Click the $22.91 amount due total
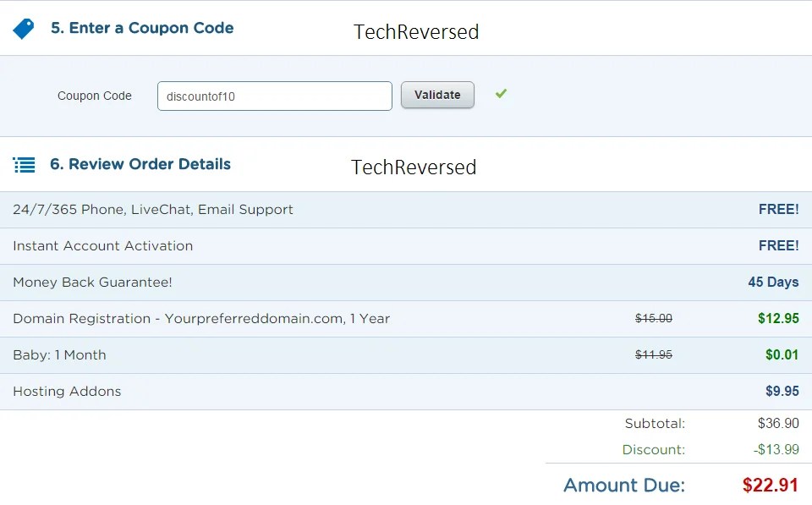The image size is (812, 505). [770, 486]
